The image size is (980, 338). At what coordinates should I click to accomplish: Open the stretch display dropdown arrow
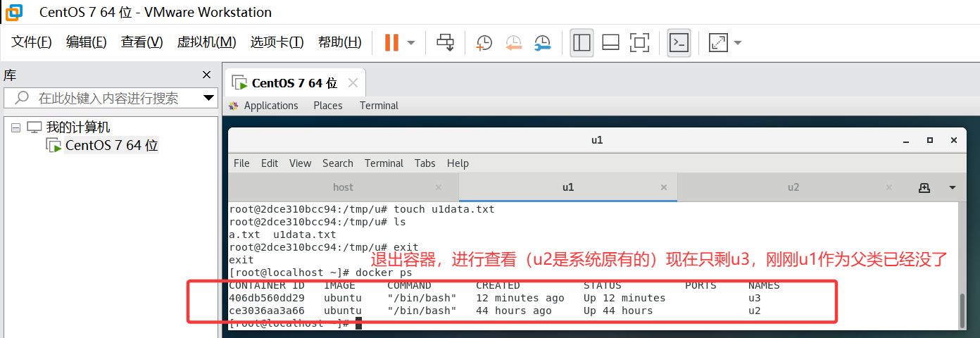pyautogui.click(x=738, y=42)
